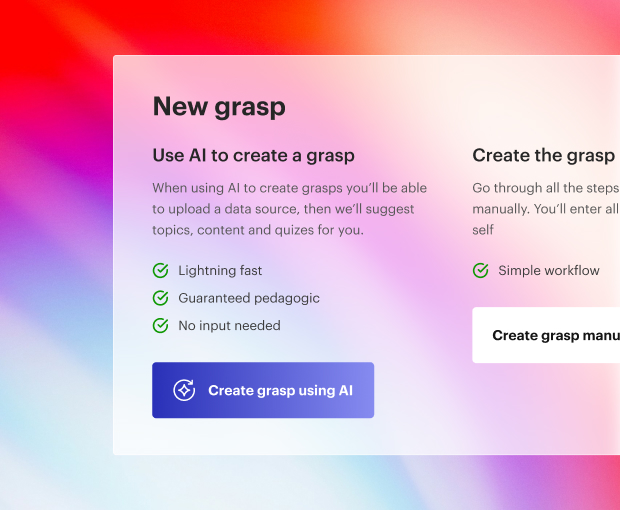Click the Guaranteed pedagogic text

(249, 298)
